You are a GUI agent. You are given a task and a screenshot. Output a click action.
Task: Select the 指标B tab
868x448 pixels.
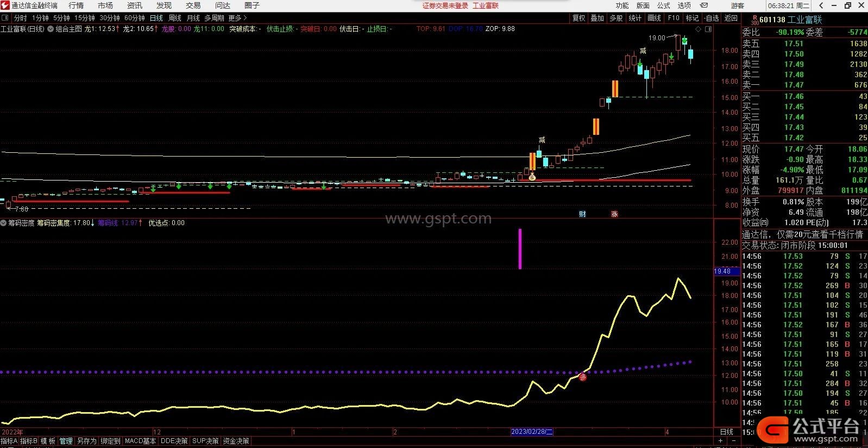29,441
